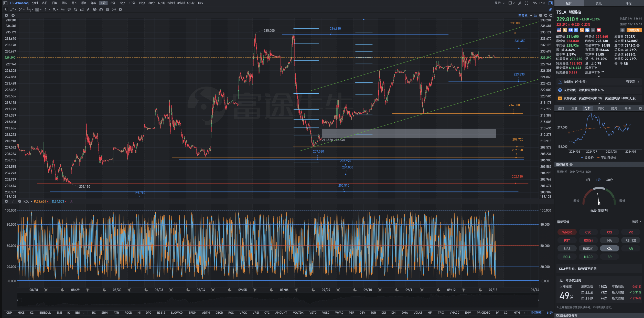The width and height of the screenshot is (644, 318).
Task: Toggle the XY coordinate axis icon
Action: (x=535, y=15)
